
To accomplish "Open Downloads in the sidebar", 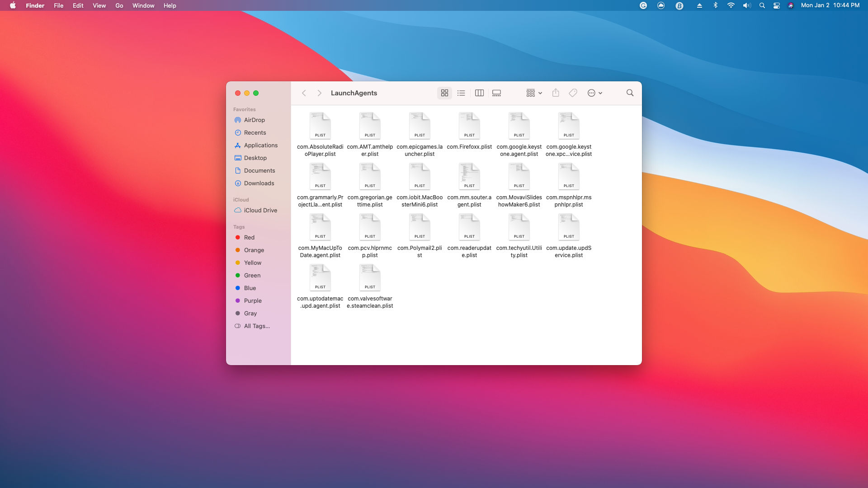I will pos(259,183).
